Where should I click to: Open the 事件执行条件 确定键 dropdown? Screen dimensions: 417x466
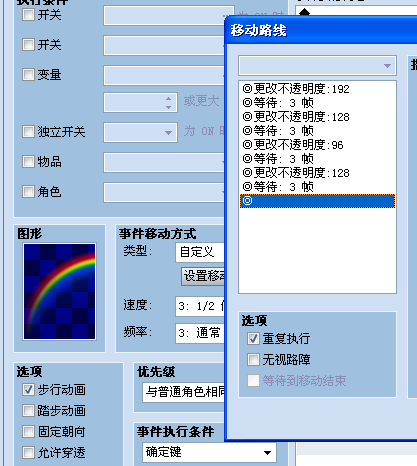pyautogui.click(x=209, y=452)
